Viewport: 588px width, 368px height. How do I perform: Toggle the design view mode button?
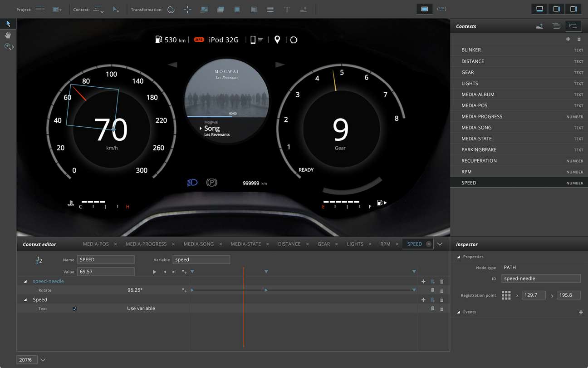pos(424,9)
